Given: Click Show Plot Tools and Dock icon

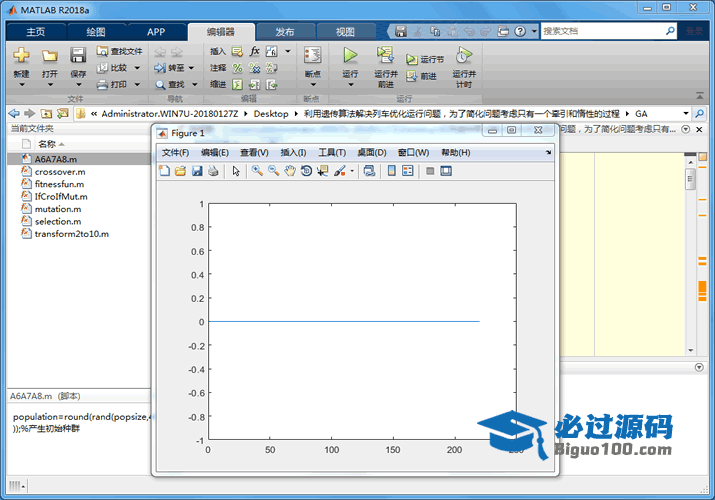Looking at the screenshot, I should (446, 171).
